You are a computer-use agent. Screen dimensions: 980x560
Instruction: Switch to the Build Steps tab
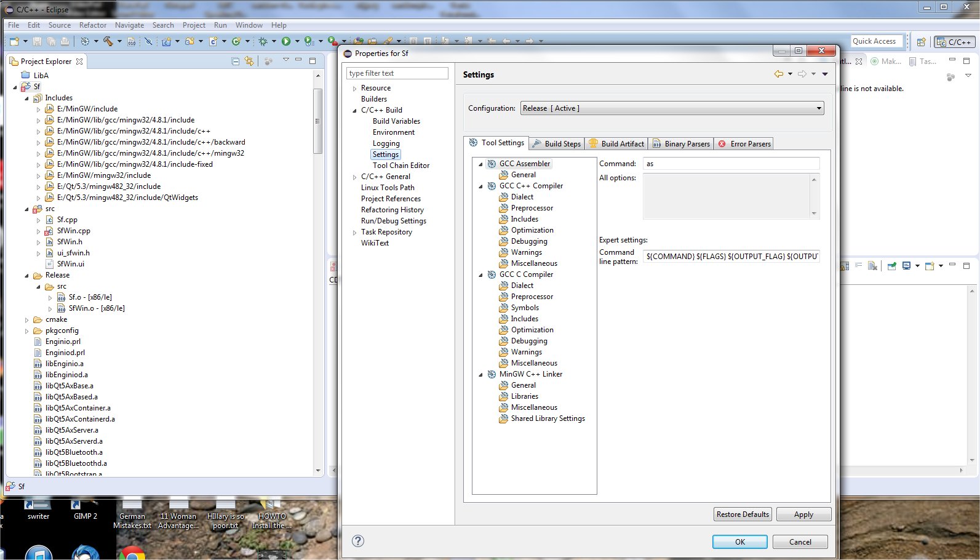[x=557, y=144]
